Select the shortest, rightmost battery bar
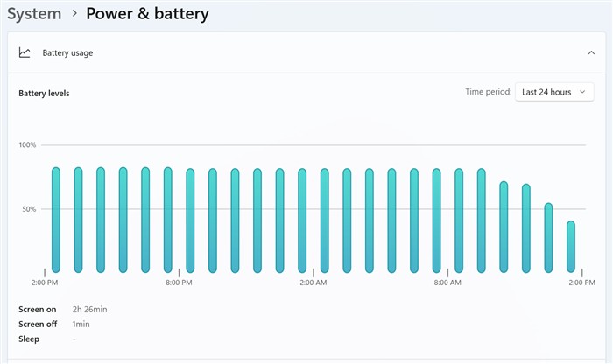The width and height of the screenshot is (613, 364). pyautogui.click(x=571, y=246)
